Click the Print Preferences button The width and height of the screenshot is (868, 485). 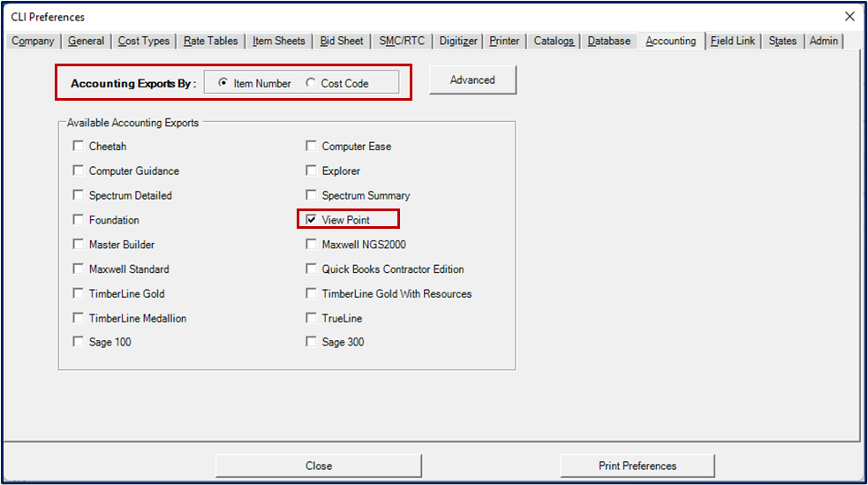coord(638,466)
